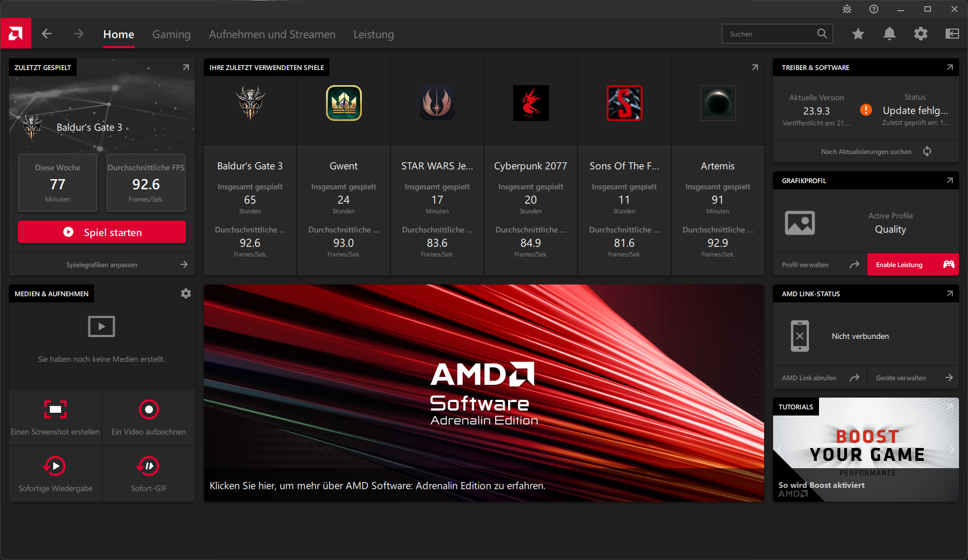Open Media & Aufnehmen settings gear
This screenshot has height=560, width=968.
pos(186,293)
